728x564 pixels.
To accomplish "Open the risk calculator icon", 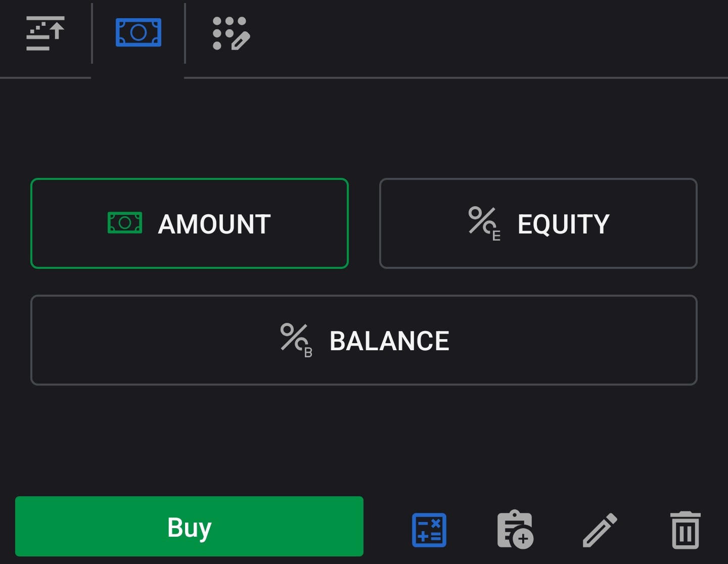I will pos(429,530).
